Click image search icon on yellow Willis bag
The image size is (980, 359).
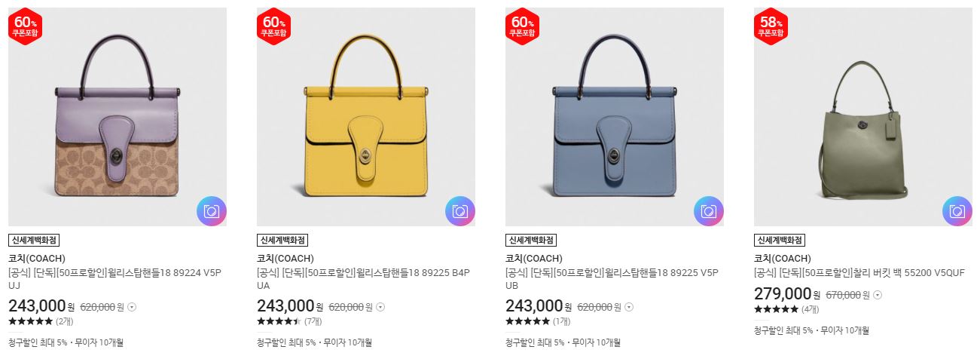click(459, 211)
